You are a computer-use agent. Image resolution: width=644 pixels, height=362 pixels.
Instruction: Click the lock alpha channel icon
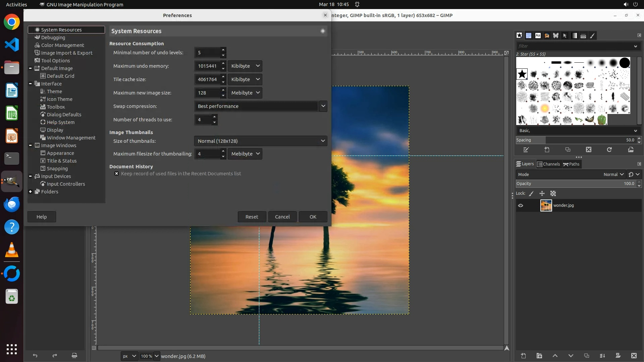(x=553, y=193)
